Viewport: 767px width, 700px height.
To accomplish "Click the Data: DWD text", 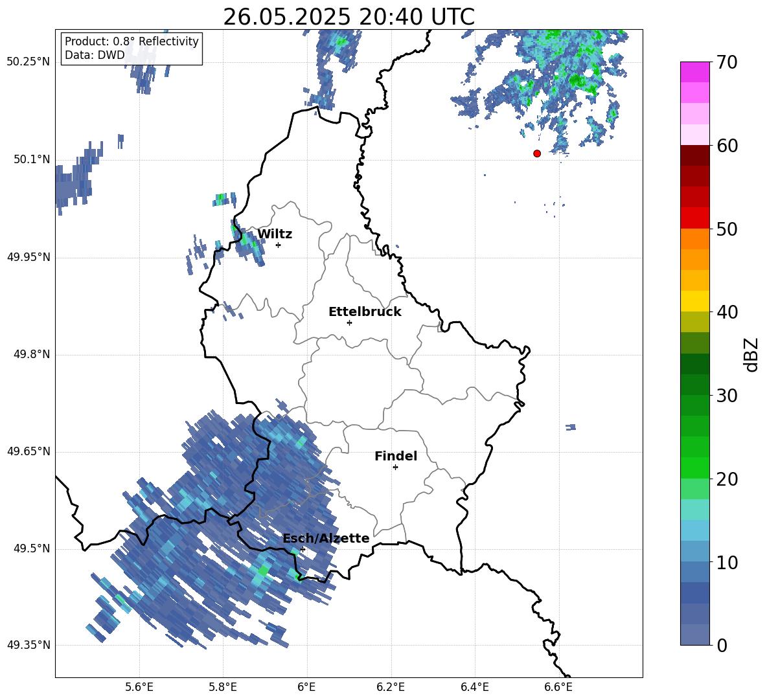I will click(x=95, y=55).
